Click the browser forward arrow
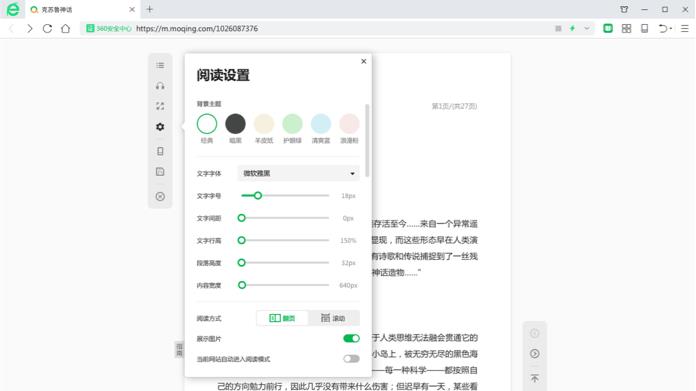 click(x=30, y=28)
